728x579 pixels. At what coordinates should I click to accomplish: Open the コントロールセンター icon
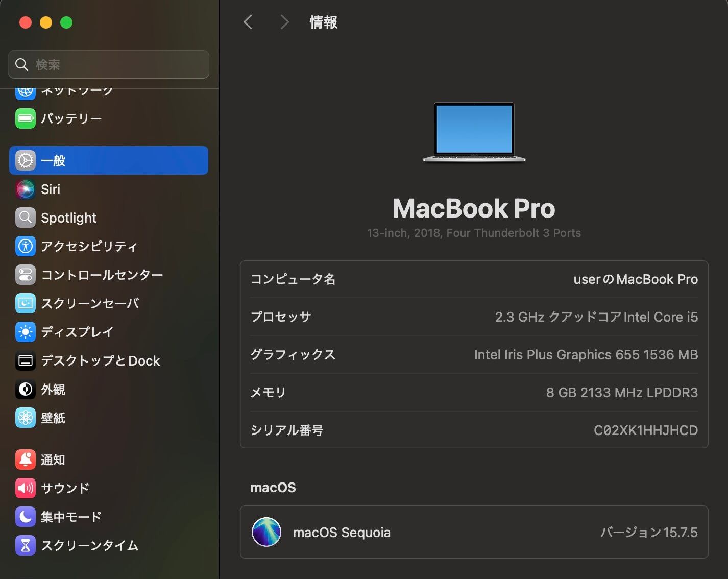25,275
